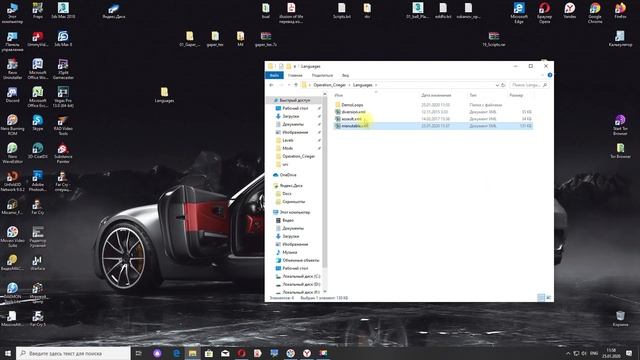The height and width of the screenshot is (360, 640).
Task: Expand the address bar history dropdown
Action: coord(497,85)
